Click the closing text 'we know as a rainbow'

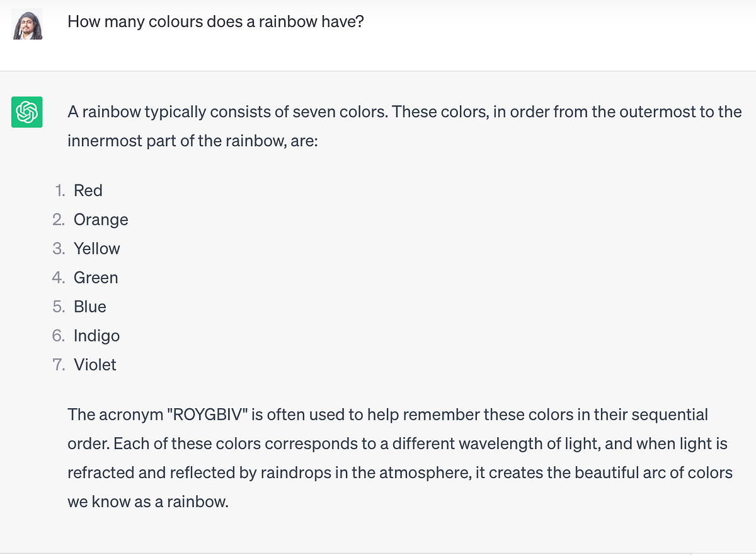pyautogui.click(x=147, y=501)
